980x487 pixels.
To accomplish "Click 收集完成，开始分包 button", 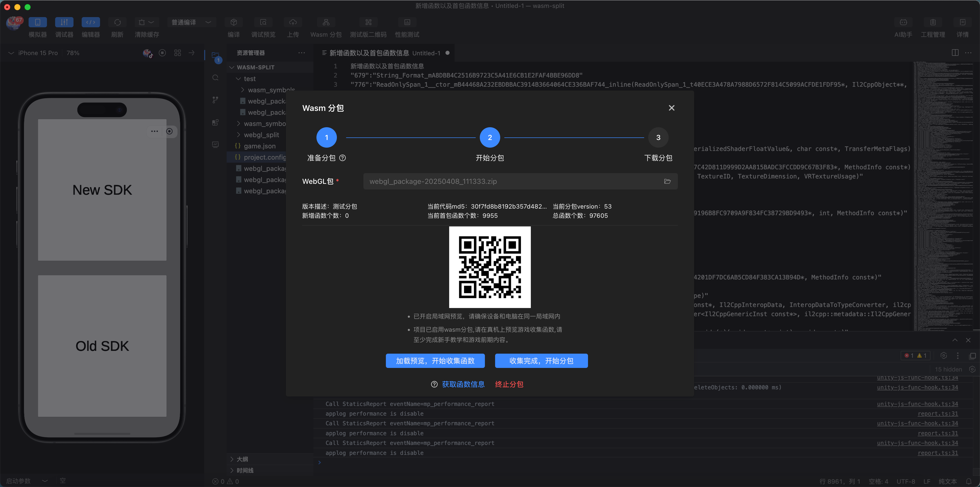I will (541, 361).
